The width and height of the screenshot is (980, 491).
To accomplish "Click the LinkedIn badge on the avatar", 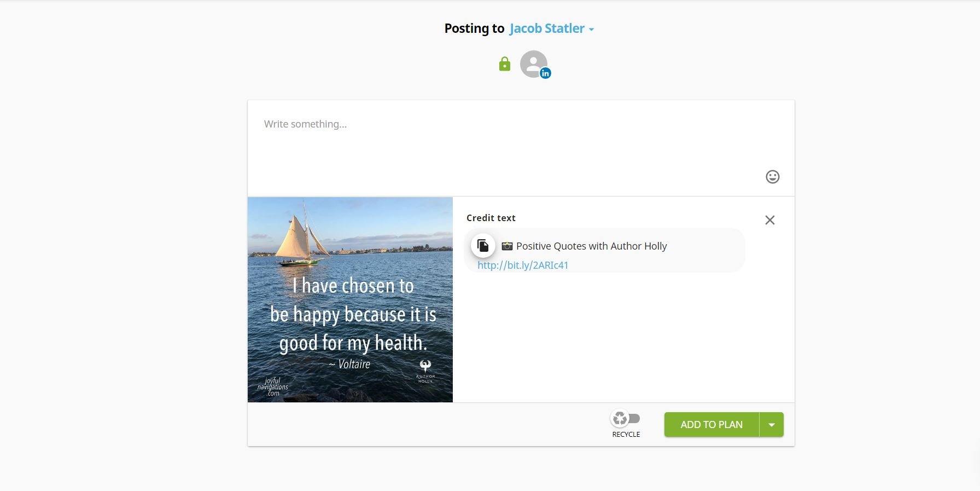I will pos(545,73).
